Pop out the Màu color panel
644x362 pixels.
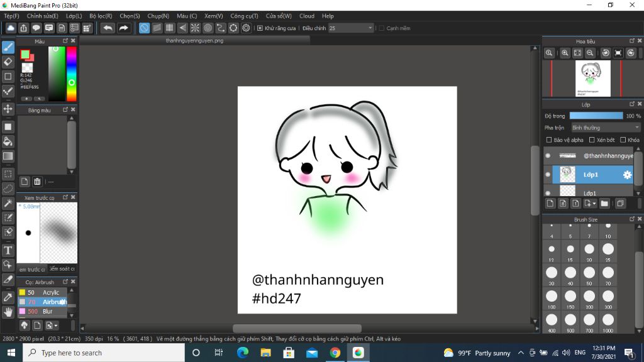click(65, 41)
